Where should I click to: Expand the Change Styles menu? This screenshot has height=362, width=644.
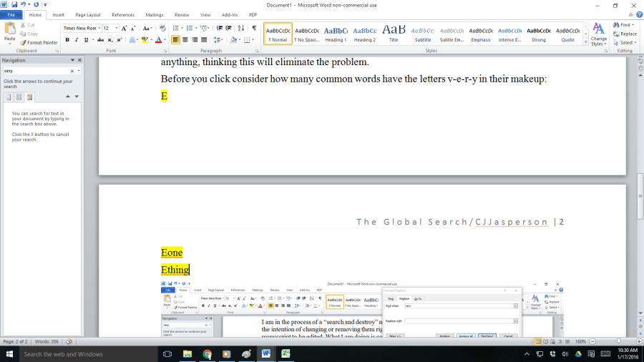598,34
